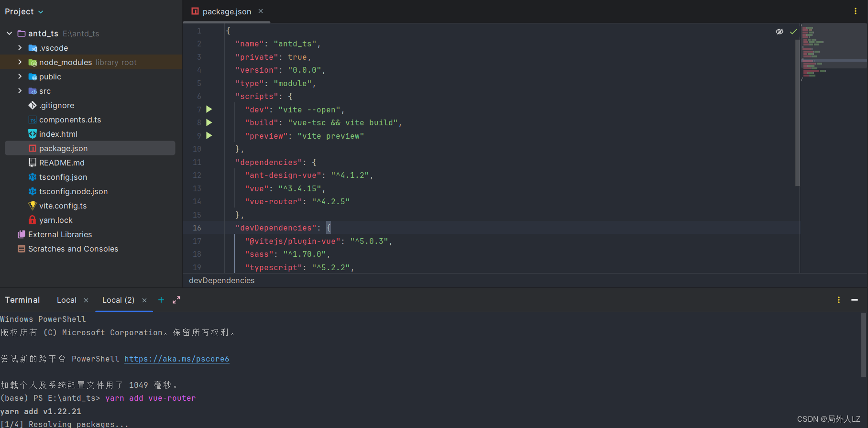Viewport: 868px width, 428px height.
Task: Click line number 16 in gutter
Action: coord(197,228)
